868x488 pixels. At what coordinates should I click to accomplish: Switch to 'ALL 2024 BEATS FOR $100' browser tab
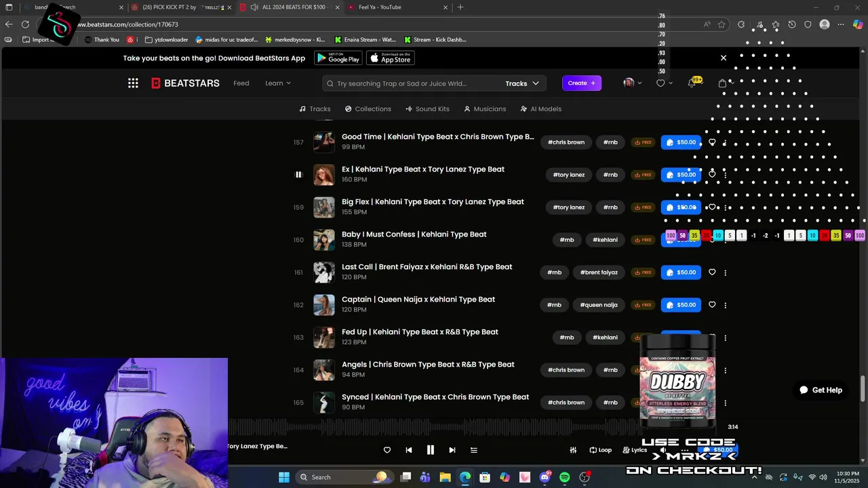(290, 7)
